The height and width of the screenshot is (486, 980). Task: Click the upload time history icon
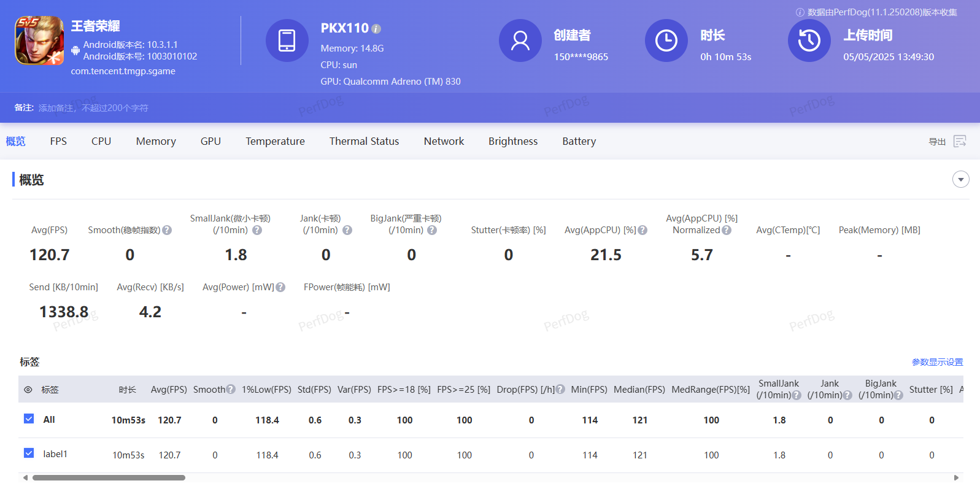click(809, 40)
